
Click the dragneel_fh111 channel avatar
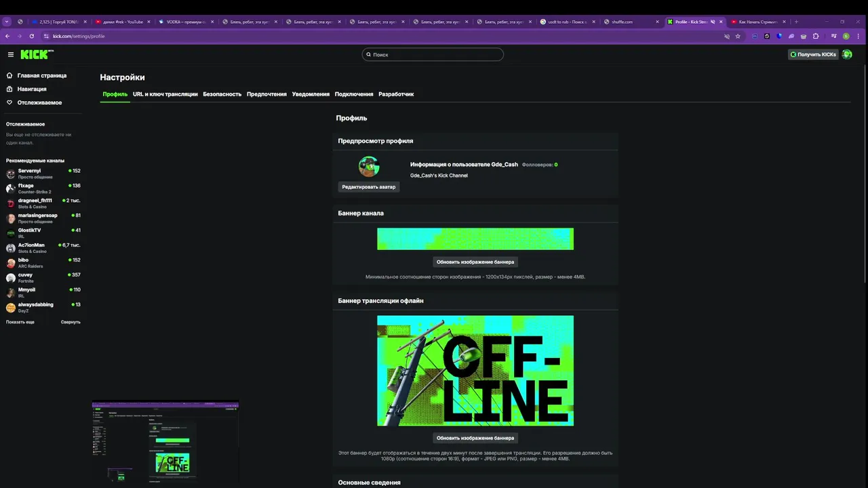coord(11,203)
